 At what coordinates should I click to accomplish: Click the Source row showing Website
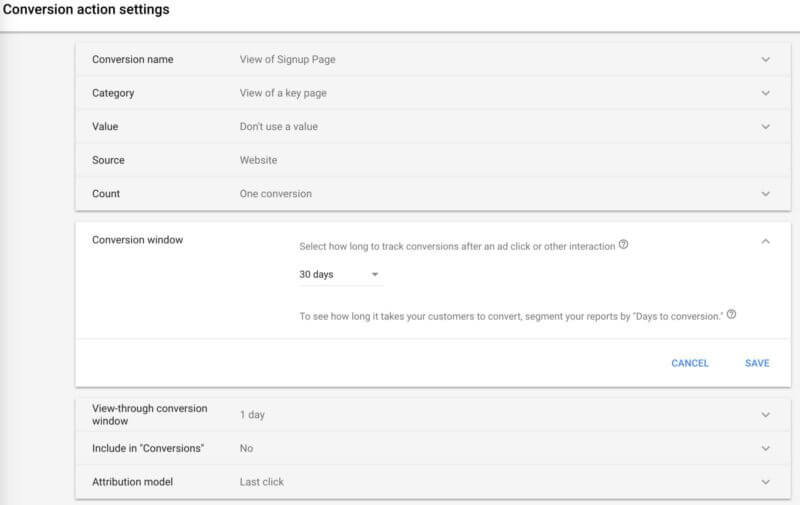[258, 160]
